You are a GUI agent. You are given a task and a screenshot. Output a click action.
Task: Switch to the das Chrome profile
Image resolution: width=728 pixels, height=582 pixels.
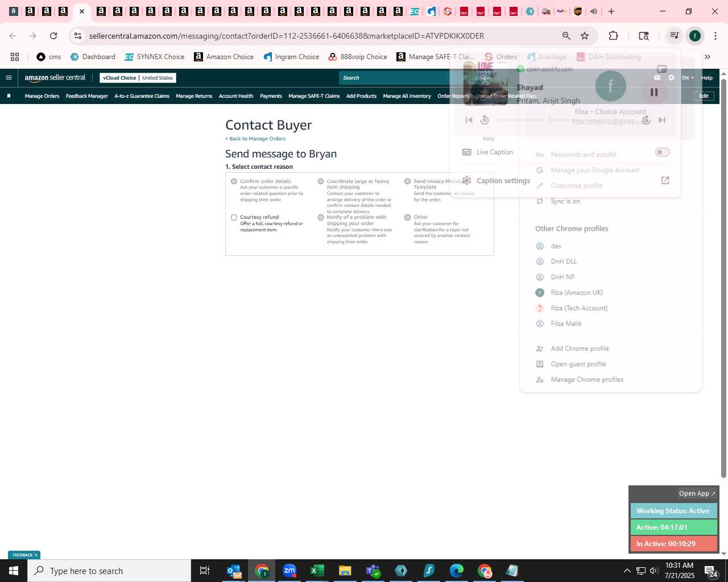610,246
